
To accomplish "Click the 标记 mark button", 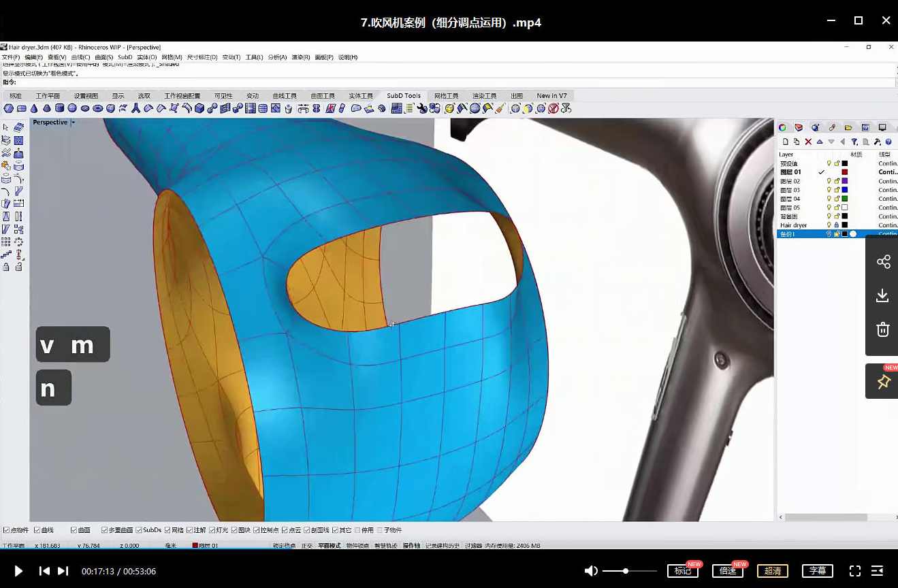I will (x=682, y=571).
